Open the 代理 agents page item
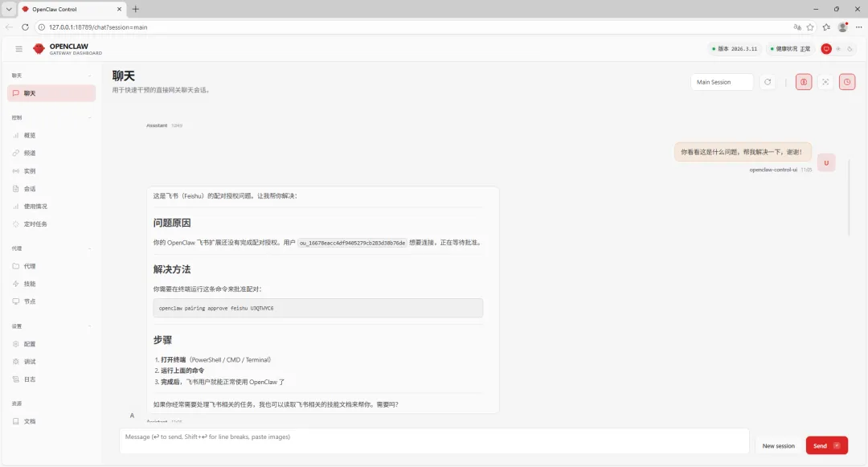The height and width of the screenshot is (467, 868). point(51,266)
